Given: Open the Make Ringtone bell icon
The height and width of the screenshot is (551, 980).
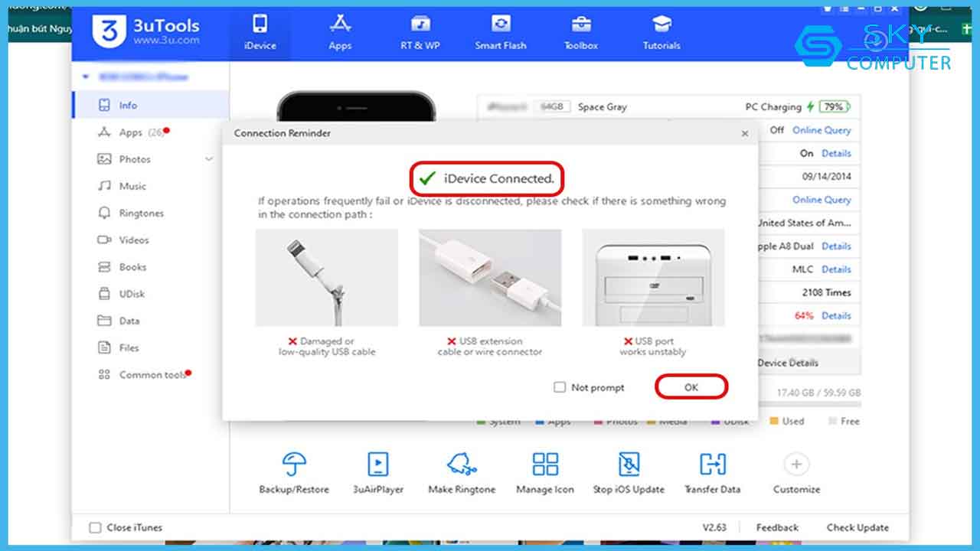Looking at the screenshot, I should (462, 465).
